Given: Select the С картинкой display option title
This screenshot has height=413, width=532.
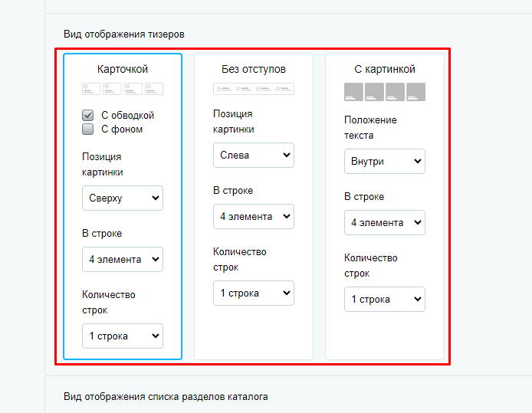Looking at the screenshot, I should pyautogui.click(x=385, y=69).
